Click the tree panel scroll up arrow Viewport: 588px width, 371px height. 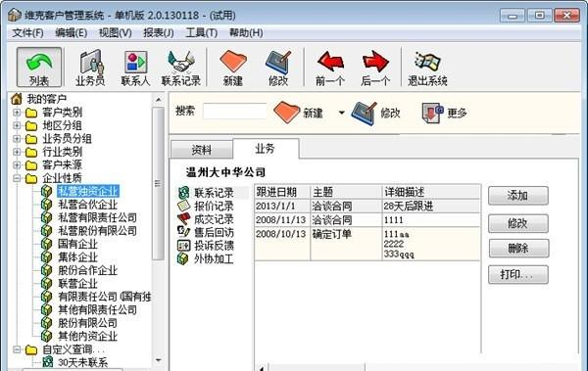[158, 100]
